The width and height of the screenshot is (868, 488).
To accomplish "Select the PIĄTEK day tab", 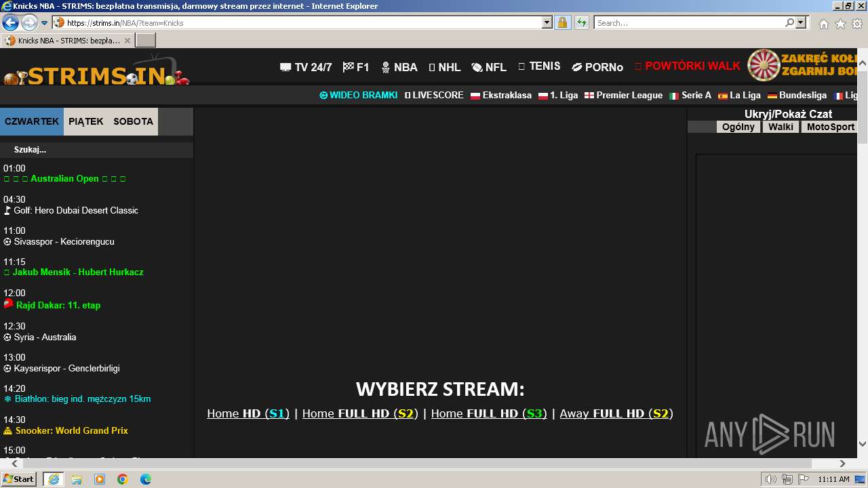I will 86,121.
